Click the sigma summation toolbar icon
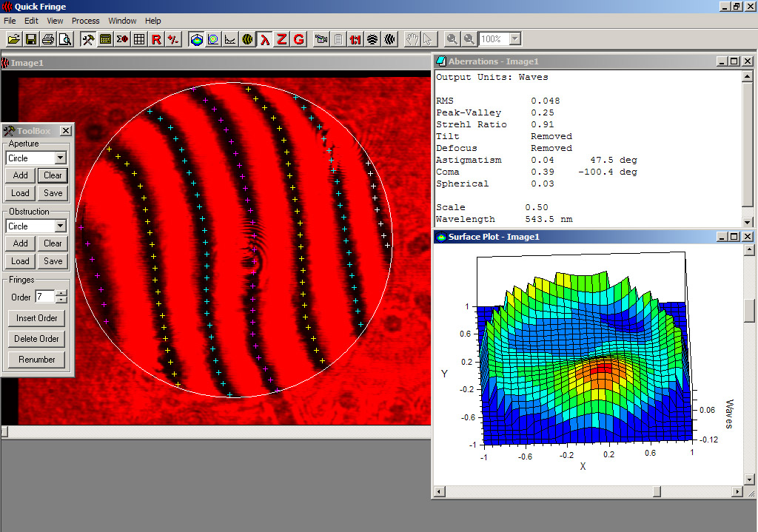This screenshot has height=532, width=758. tap(122, 39)
